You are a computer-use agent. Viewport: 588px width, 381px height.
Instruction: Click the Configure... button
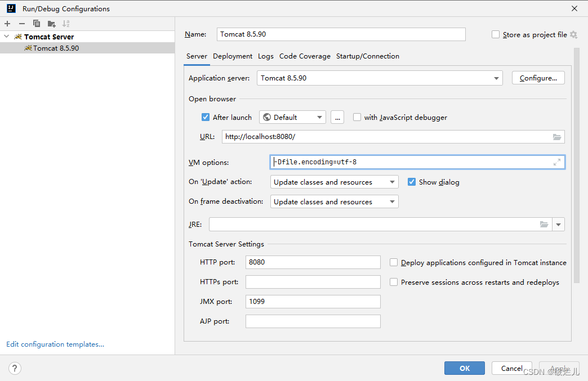click(x=538, y=78)
